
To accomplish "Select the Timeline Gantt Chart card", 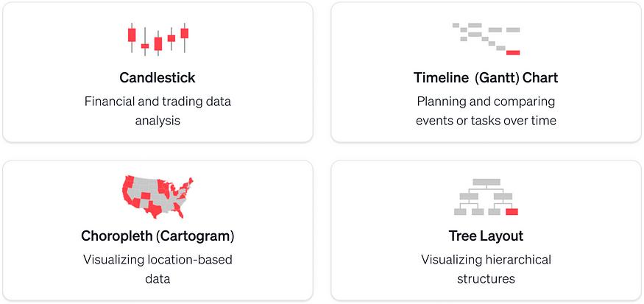I will point(486,72).
